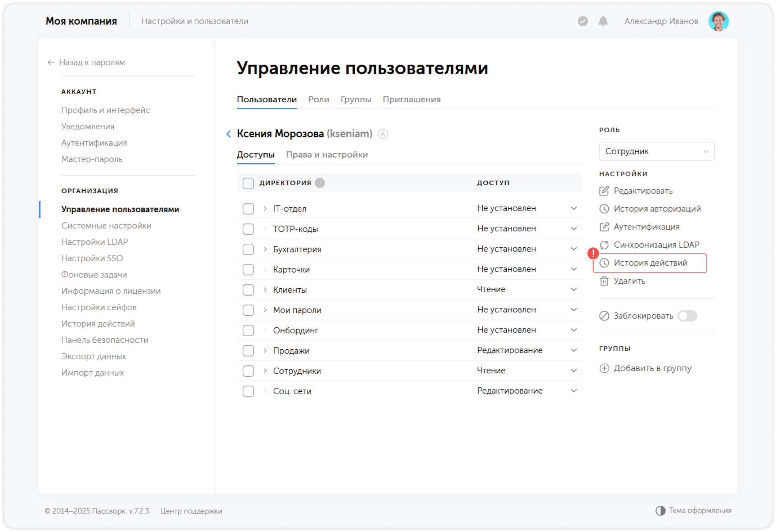Open the Центр поддержки link
776x532 pixels.
[x=191, y=511]
